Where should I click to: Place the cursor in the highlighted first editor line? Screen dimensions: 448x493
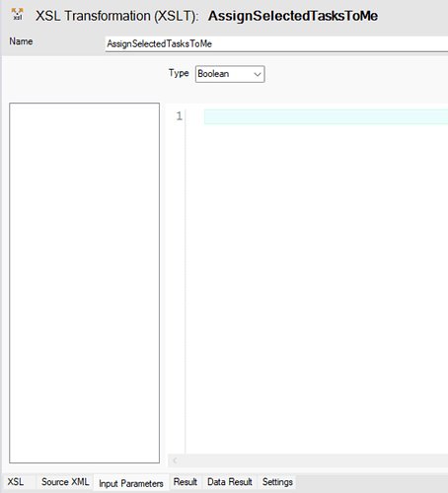pos(326,116)
